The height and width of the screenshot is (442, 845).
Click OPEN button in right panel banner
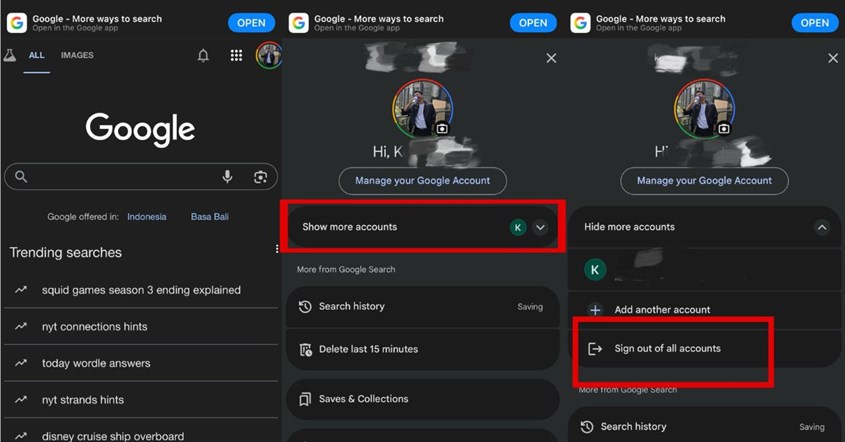(x=814, y=23)
